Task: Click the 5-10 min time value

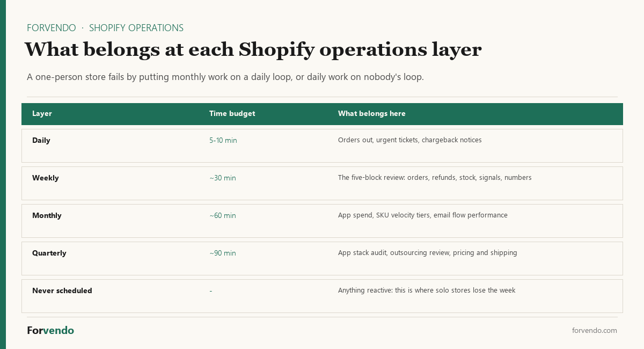Action: (x=223, y=140)
